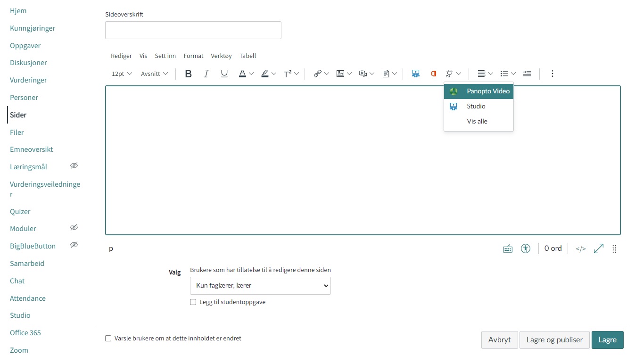Click the Sideoverskrift title field

pos(193,30)
